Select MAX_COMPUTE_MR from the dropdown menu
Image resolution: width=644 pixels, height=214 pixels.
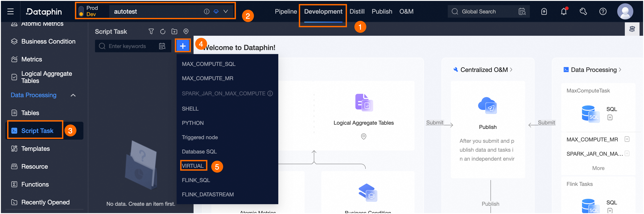[x=207, y=78]
